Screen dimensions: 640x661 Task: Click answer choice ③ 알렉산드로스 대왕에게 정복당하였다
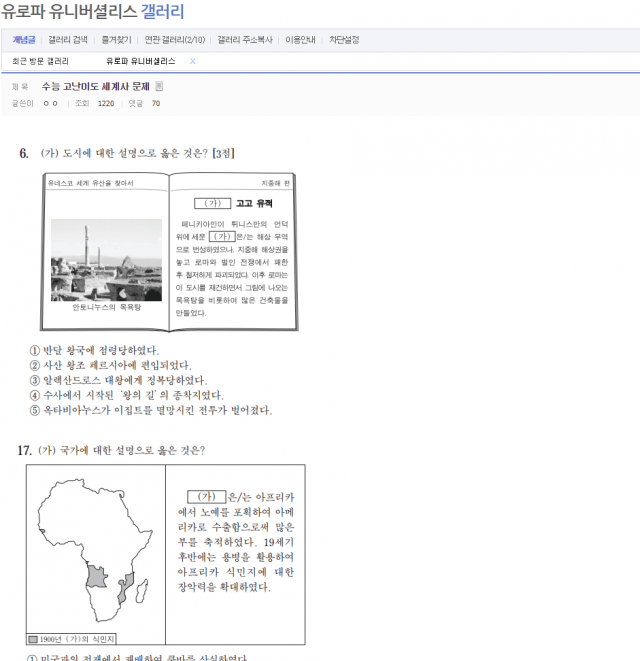(118, 380)
